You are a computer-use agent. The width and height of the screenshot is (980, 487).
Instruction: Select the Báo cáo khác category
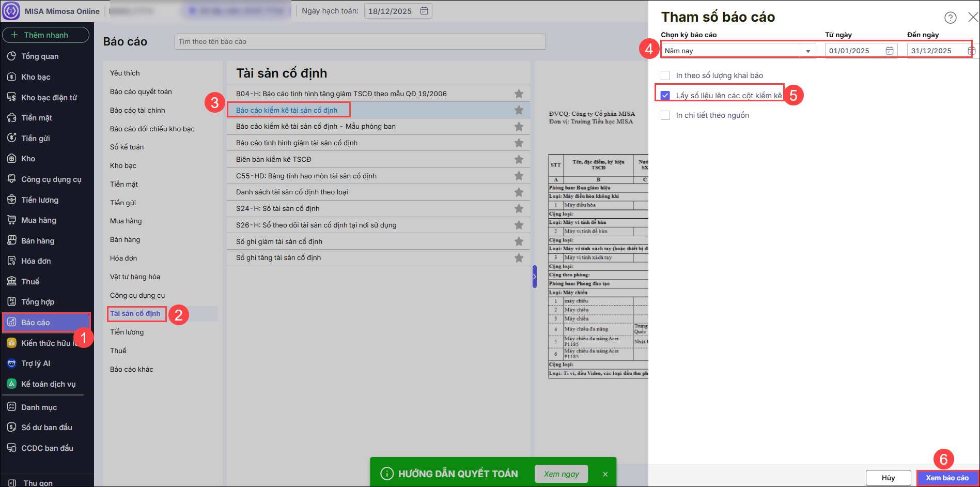[x=132, y=369]
